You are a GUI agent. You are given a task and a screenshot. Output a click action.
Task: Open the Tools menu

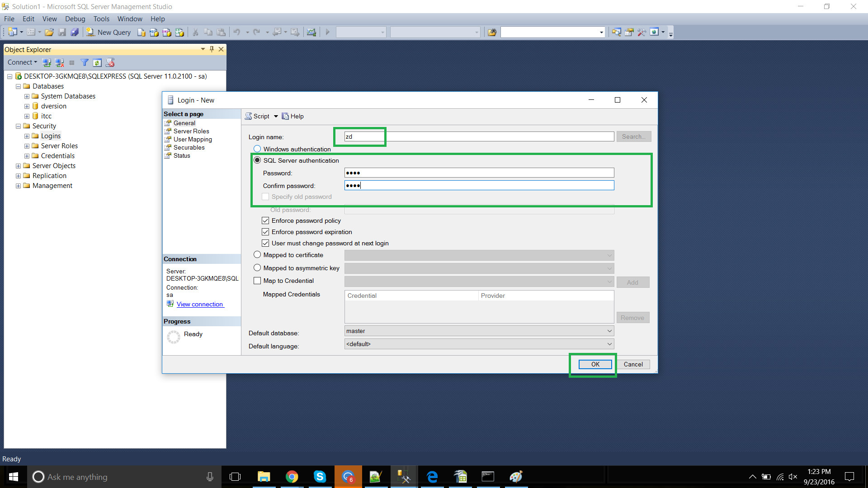click(x=101, y=19)
